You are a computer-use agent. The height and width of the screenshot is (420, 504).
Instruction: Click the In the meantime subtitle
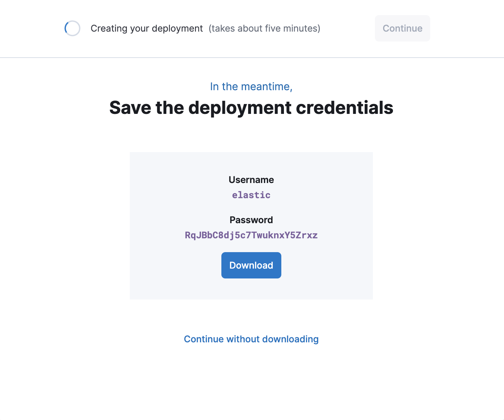point(251,87)
